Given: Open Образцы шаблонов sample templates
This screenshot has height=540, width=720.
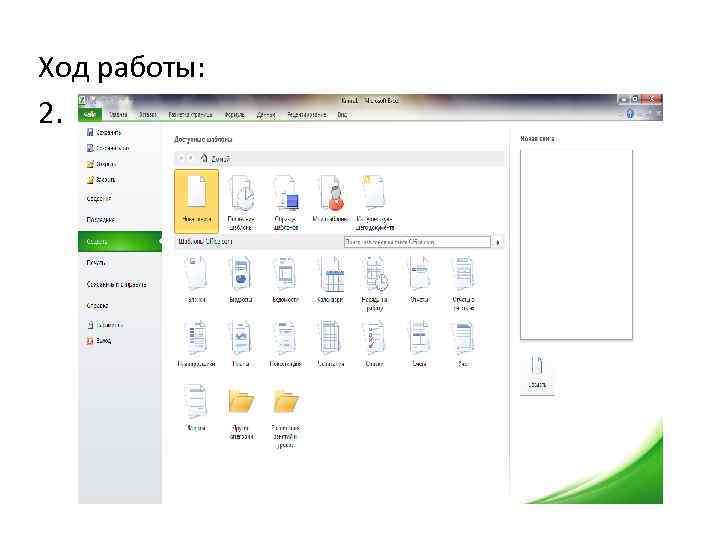Looking at the screenshot, I should [x=286, y=202].
